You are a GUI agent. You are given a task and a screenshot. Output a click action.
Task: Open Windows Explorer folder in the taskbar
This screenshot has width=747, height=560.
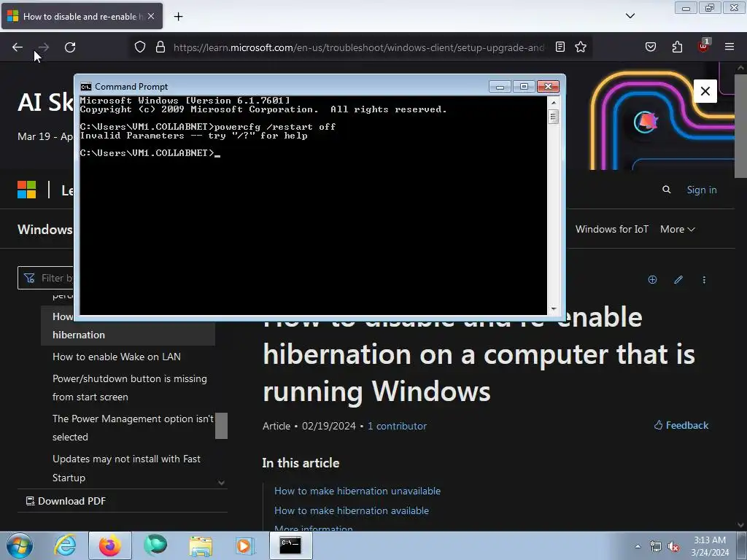[201, 545]
